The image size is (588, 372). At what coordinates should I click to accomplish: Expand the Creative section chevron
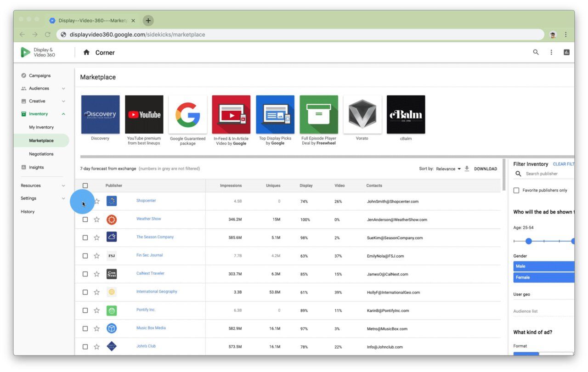pyautogui.click(x=63, y=101)
